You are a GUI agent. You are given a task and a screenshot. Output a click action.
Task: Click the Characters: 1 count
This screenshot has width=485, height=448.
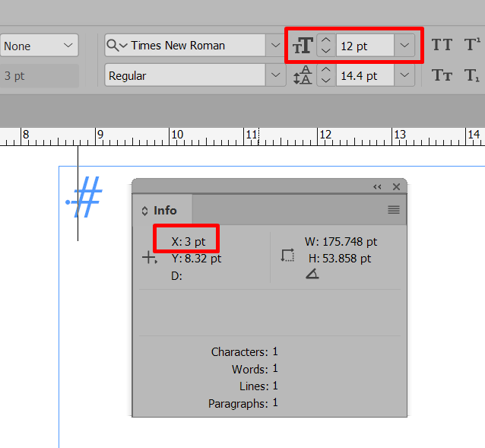click(x=244, y=351)
